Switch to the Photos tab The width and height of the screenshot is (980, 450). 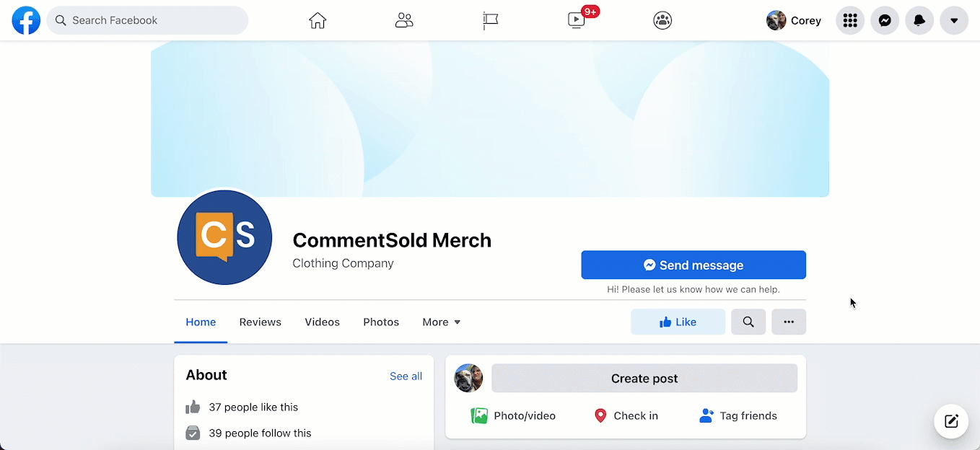(x=381, y=322)
